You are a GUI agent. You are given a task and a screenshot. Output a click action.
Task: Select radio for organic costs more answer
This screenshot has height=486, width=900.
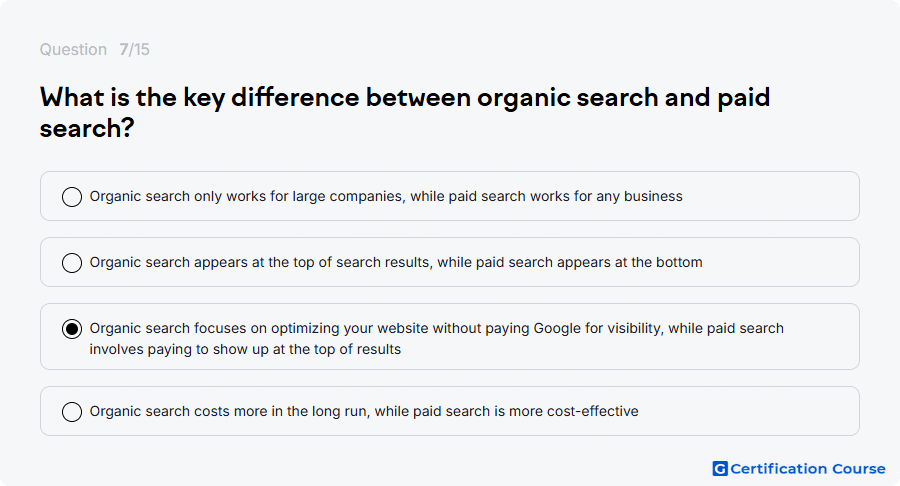point(72,411)
